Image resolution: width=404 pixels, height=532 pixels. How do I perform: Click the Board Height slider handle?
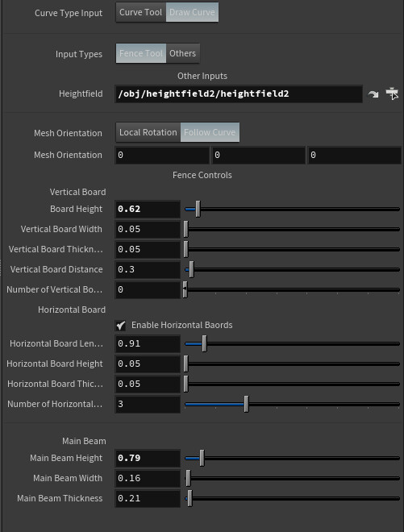click(198, 210)
